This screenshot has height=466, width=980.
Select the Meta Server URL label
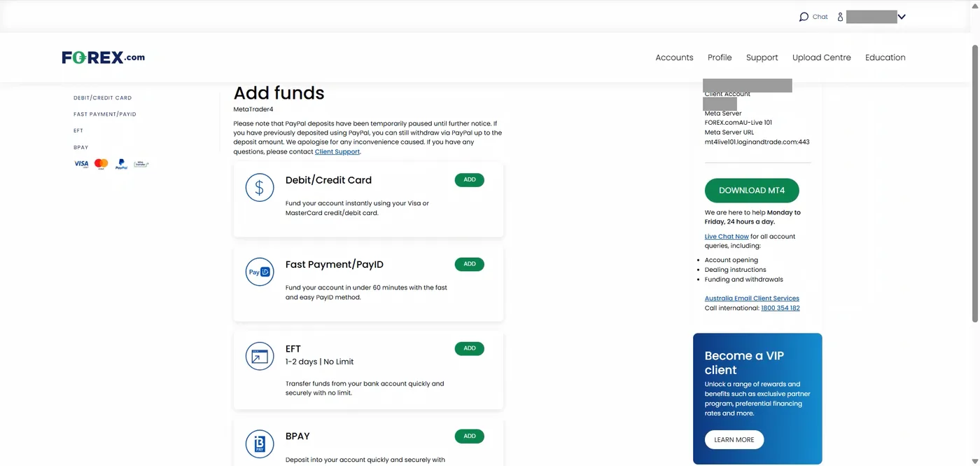(729, 132)
